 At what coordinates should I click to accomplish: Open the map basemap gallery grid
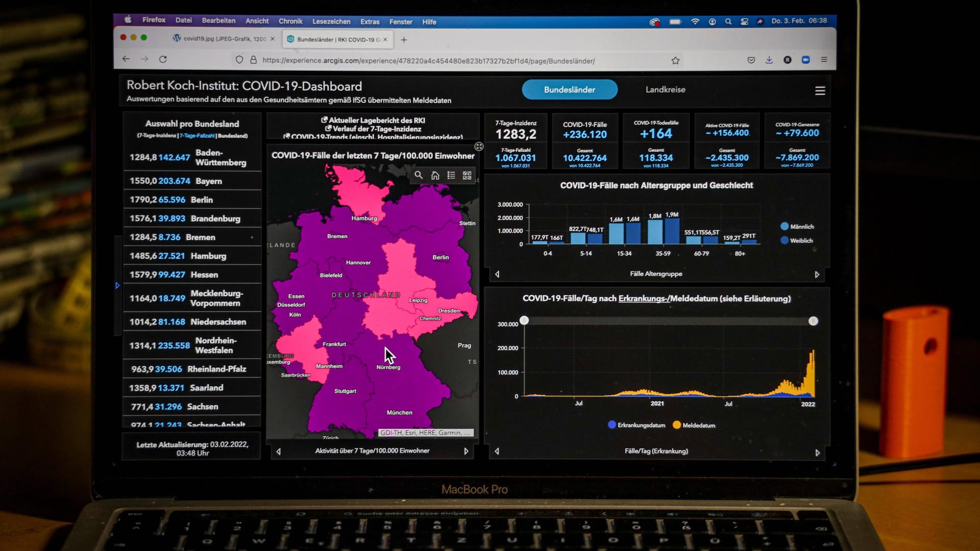point(467,175)
